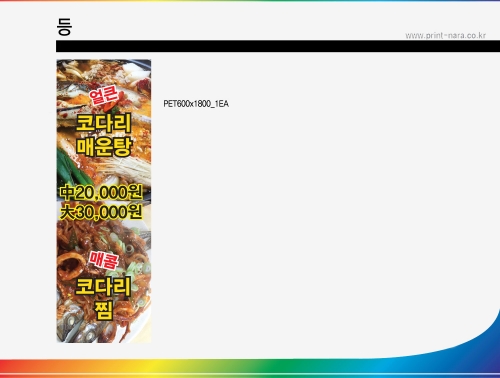Select the green onion stalks in soup photo

67,168
